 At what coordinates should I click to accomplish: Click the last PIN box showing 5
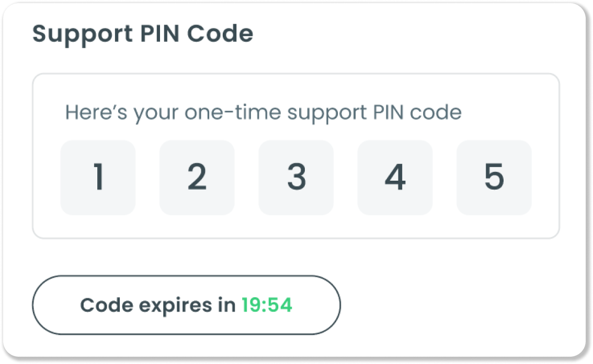[x=494, y=178]
